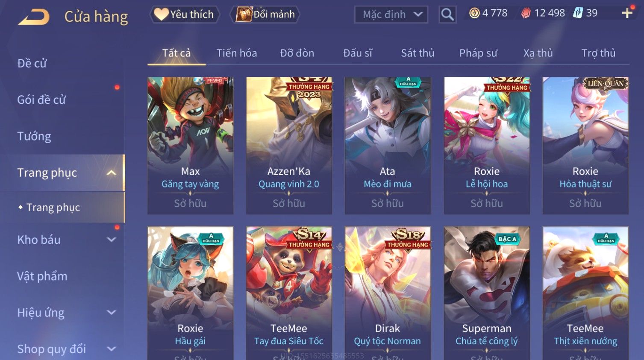The image size is (644, 360).
Task: Switch to the Sát thủ tab
Action: (x=418, y=53)
